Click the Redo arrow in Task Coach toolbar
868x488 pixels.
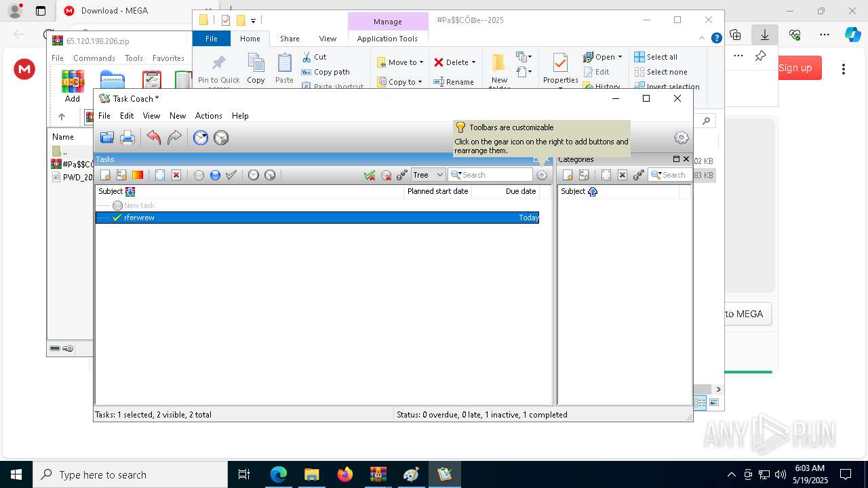(174, 138)
